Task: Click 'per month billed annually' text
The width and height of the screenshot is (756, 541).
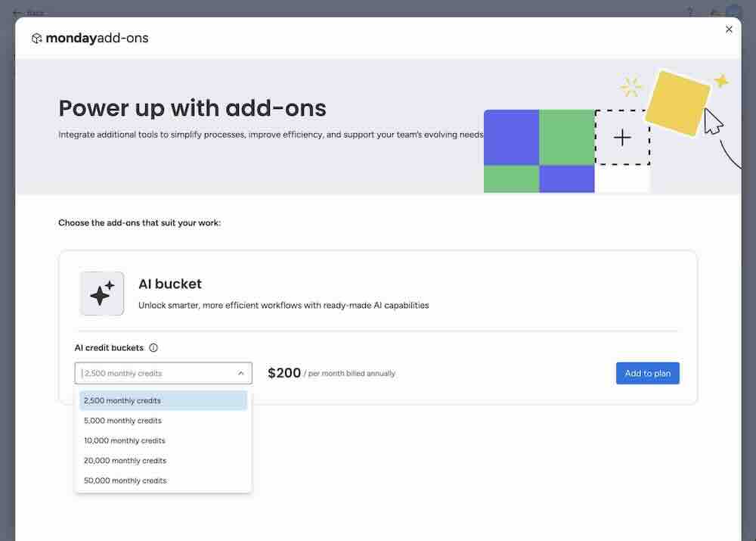Action: 352,374
